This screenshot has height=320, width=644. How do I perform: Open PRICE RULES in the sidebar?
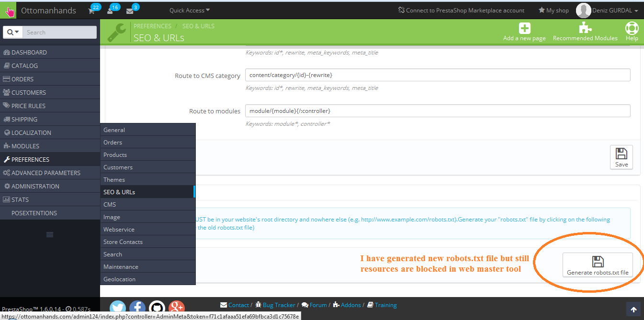pos(50,106)
